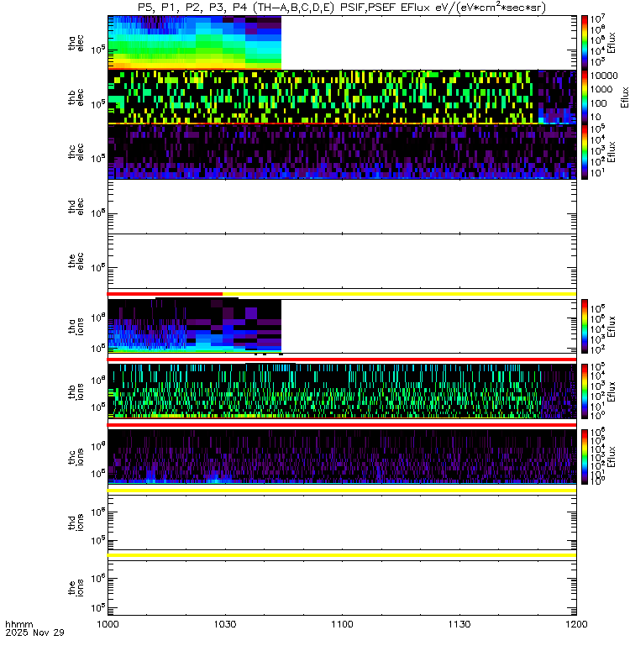630x672 pixels.
Task: Click the thb elec spectrogram panel
Action: click(x=342, y=97)
